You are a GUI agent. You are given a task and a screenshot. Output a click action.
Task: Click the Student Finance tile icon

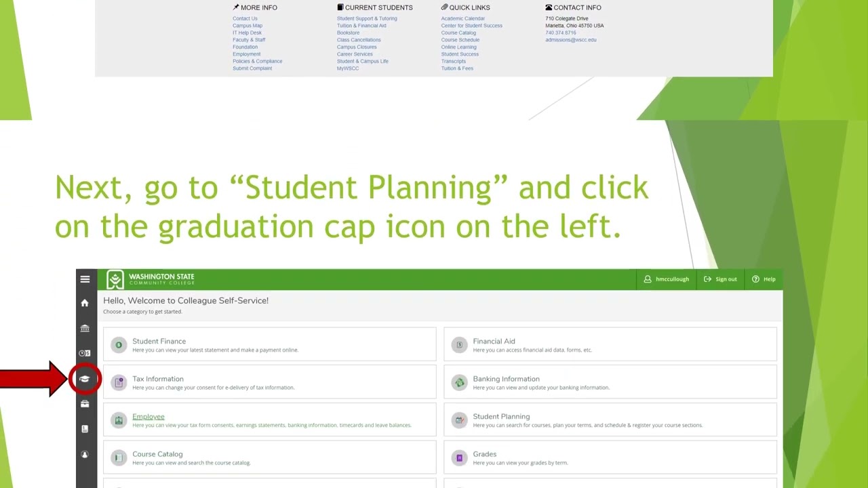click(119, 345)
